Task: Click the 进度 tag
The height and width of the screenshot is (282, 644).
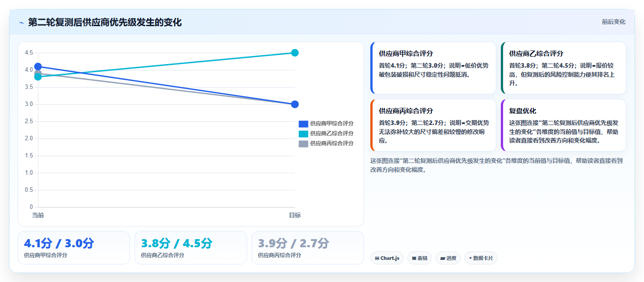Action: pos(448,258)
